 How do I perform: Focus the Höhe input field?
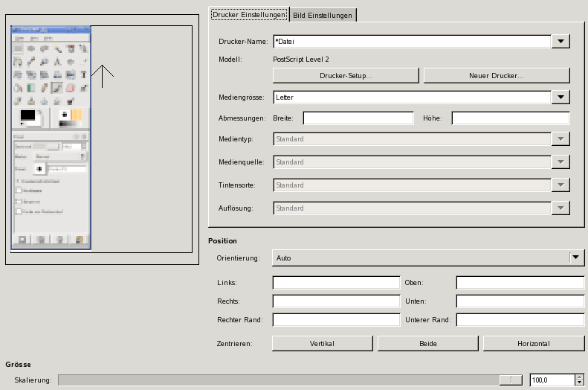pyautogui.click(x=510, y=118)
